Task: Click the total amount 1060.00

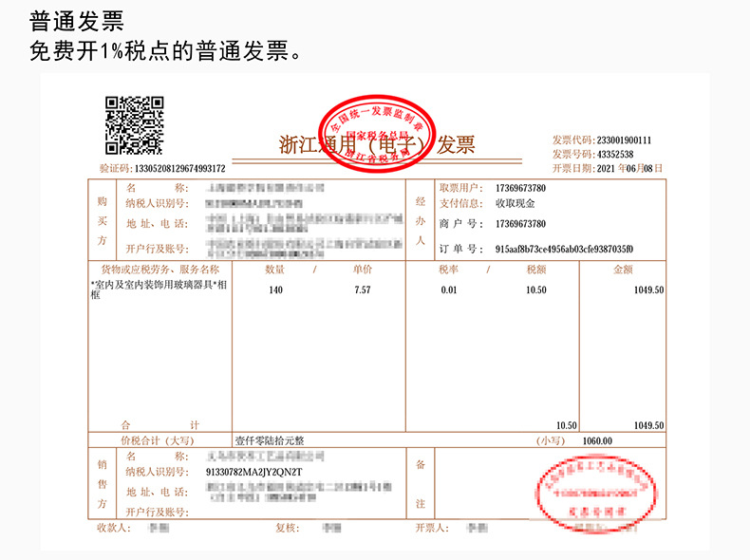Action: 597,441
